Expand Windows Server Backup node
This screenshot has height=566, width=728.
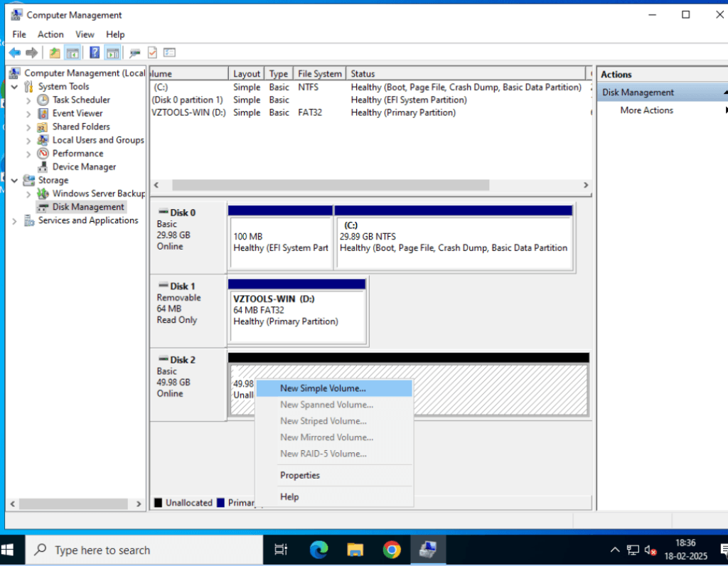point(28,194)
